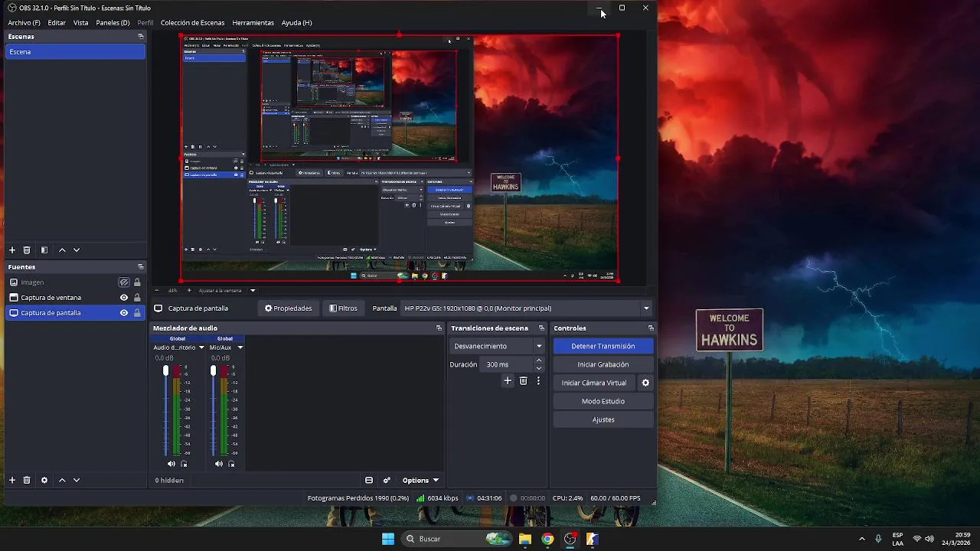
Task: Move source up in Fuentes panel
Action: (63, 480)
